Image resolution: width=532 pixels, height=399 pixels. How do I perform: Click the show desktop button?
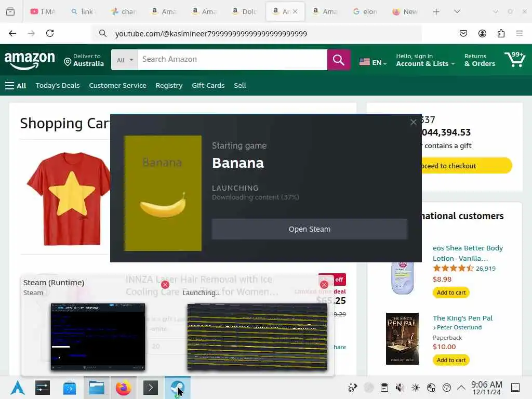[515, 388]
